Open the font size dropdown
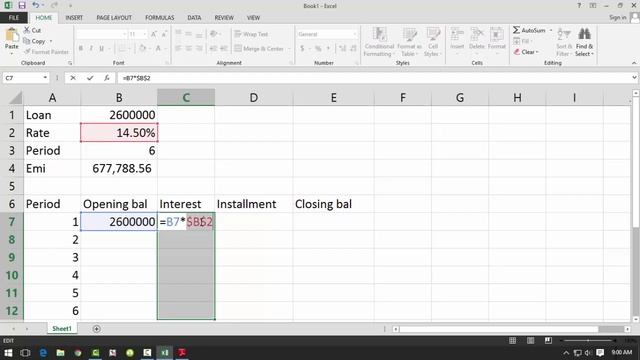 (x=144, y=34)
